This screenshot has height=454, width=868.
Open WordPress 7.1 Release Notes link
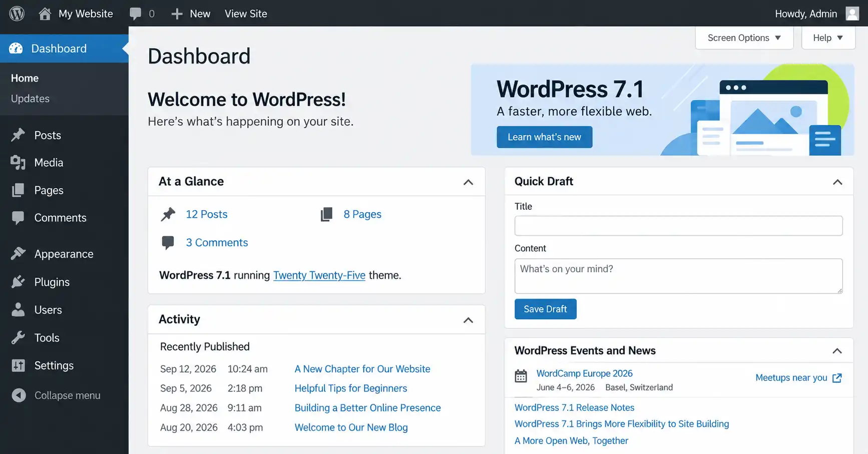(574, 407)
